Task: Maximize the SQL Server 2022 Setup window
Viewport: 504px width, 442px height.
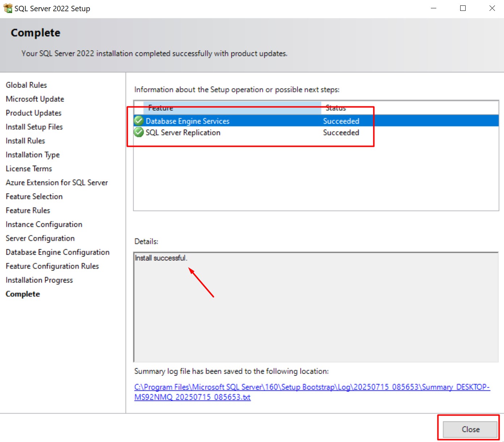Action: point(463,8)
